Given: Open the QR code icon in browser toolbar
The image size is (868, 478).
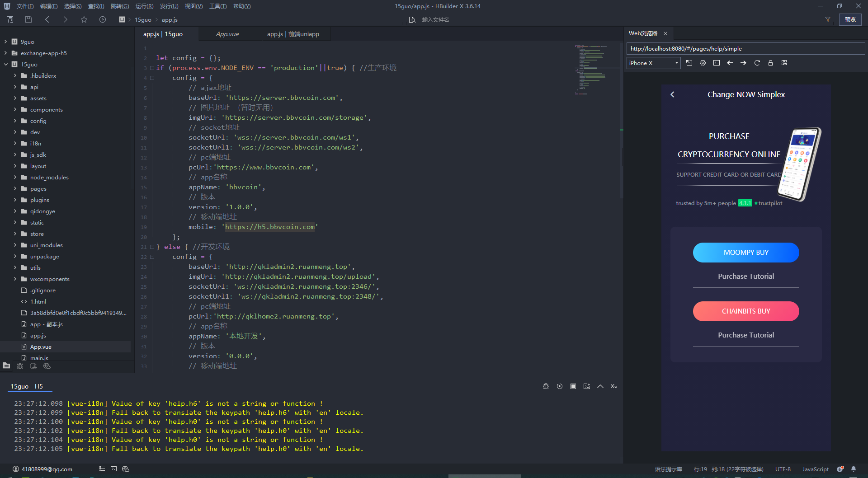Looking at the screenshot, I should tap(784, 63).
